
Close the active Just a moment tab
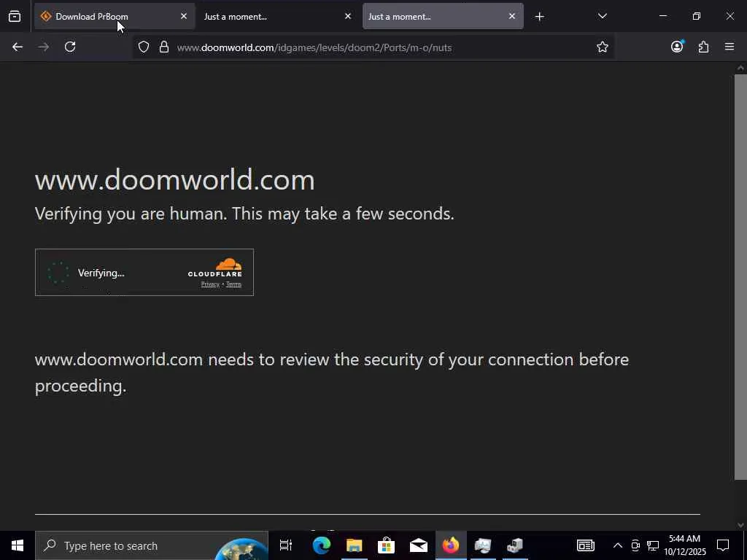[x=511, y=16]
